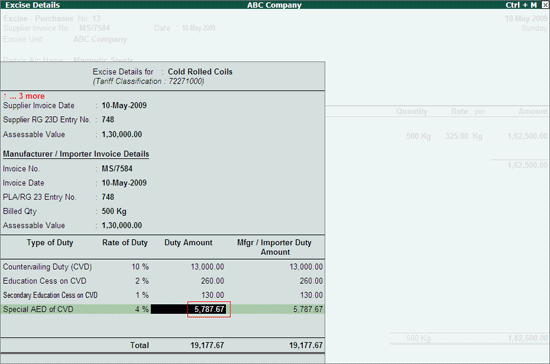
Task: Click Supplier RG 23D Entry No. value 748
Action: 108,120
